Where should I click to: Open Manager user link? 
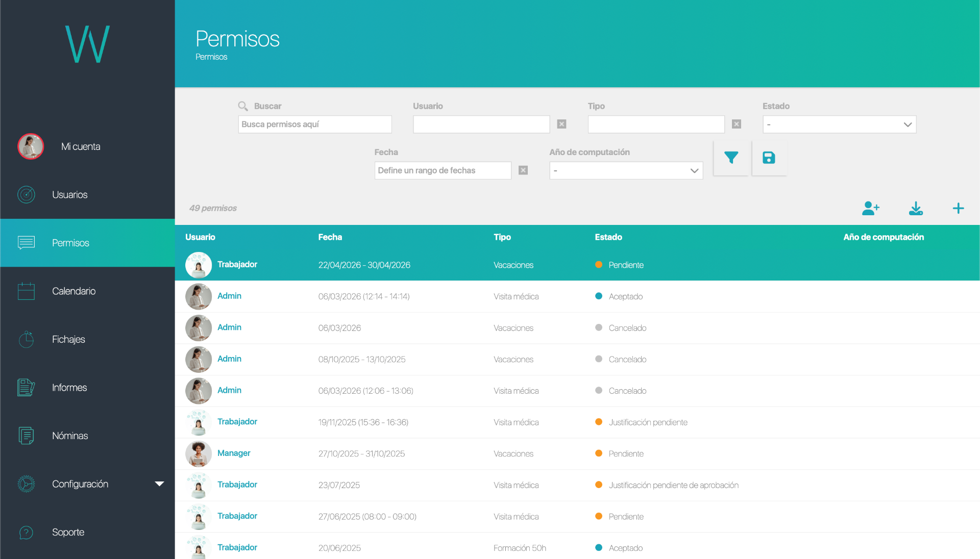pyautogui.click(x=234, y=453)
